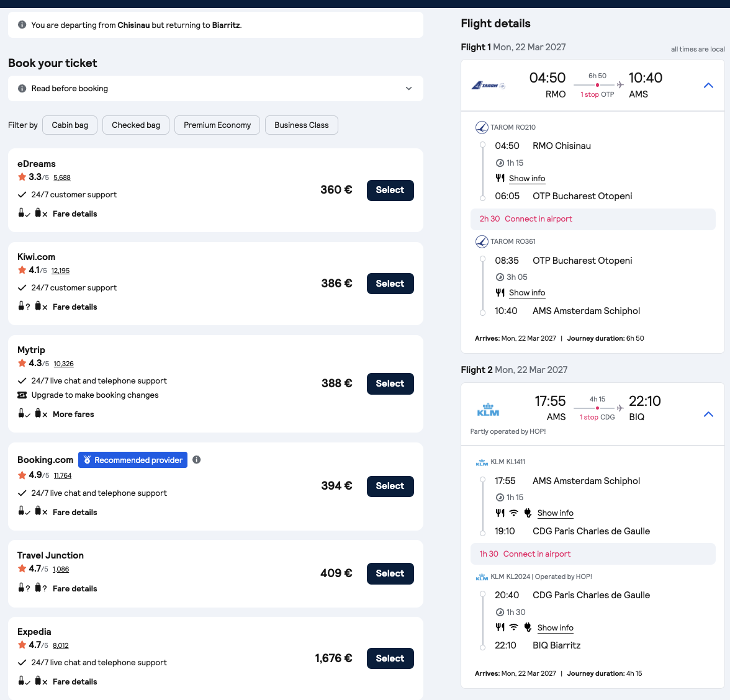The image size is (730, 700).
Task: Show info for TAROM RO361 segment
Action: point(527,293)
